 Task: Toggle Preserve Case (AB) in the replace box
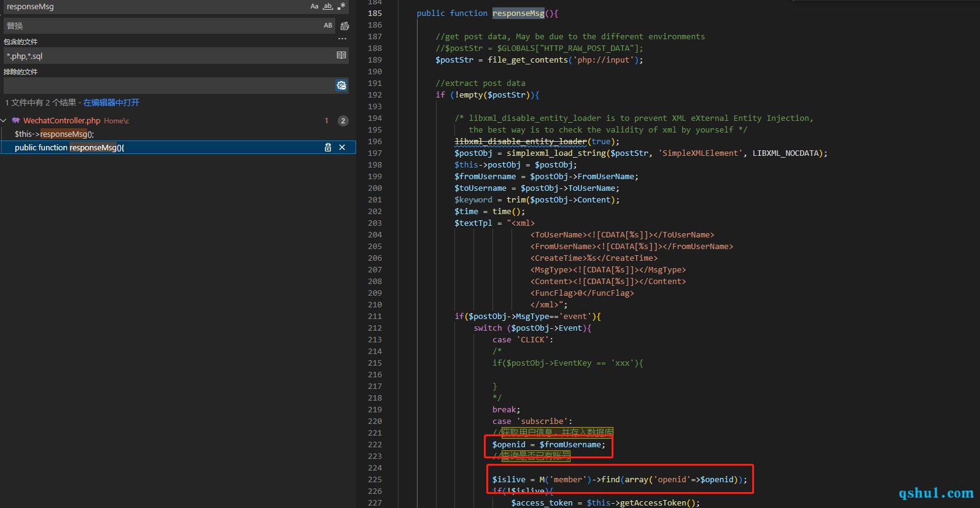328,26
